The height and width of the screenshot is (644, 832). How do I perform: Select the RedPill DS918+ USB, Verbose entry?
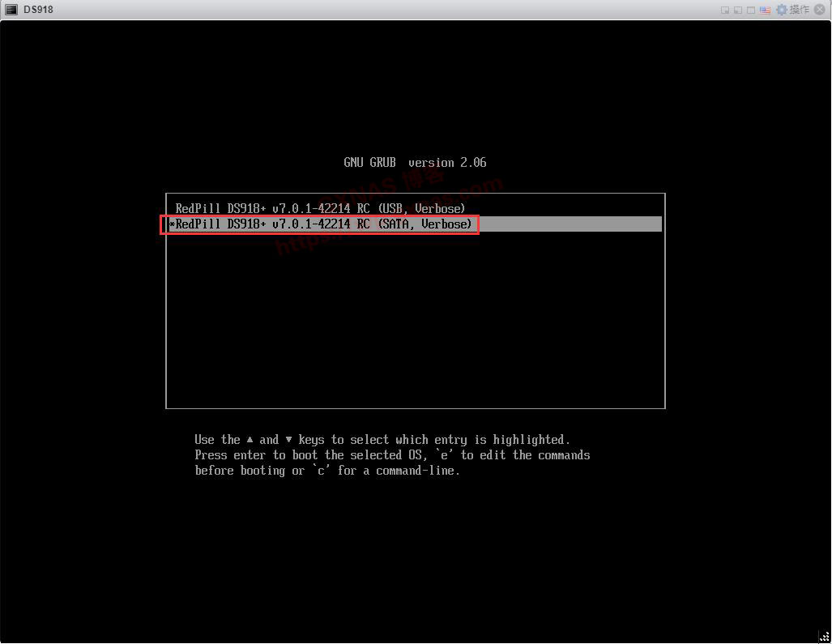[320, 208]
